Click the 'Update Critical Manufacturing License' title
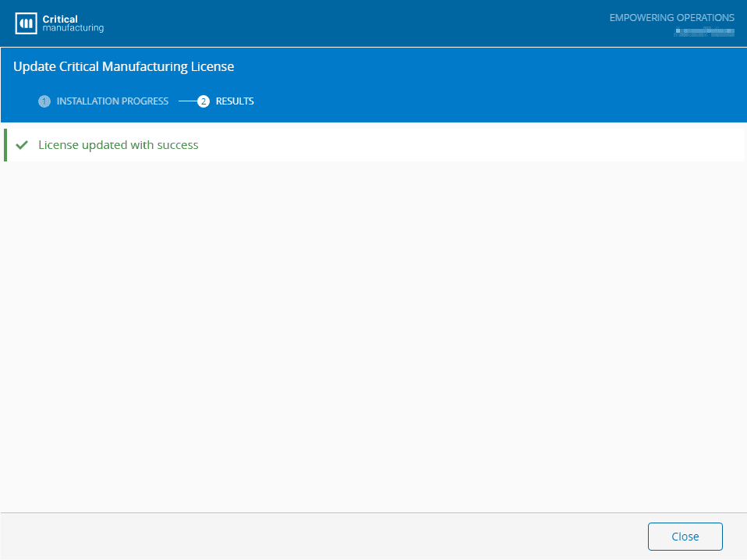The image size is (747, 560). [x=123, y=67]
